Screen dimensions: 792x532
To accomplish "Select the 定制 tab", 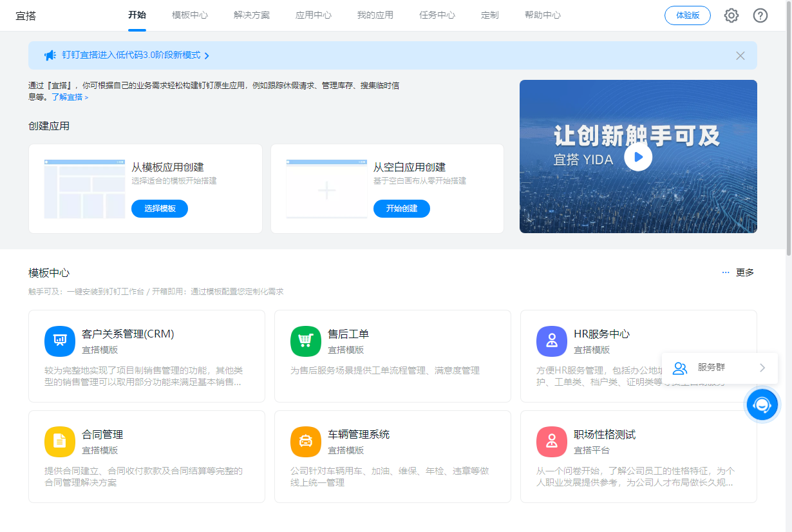I will click(x=490, y=15).
